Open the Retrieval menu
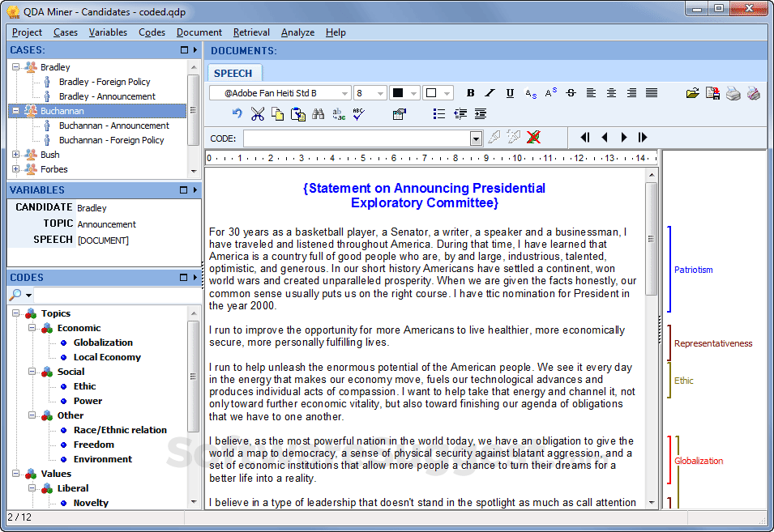The height and width of the screenshot is (532, 774). click(251, 32)
